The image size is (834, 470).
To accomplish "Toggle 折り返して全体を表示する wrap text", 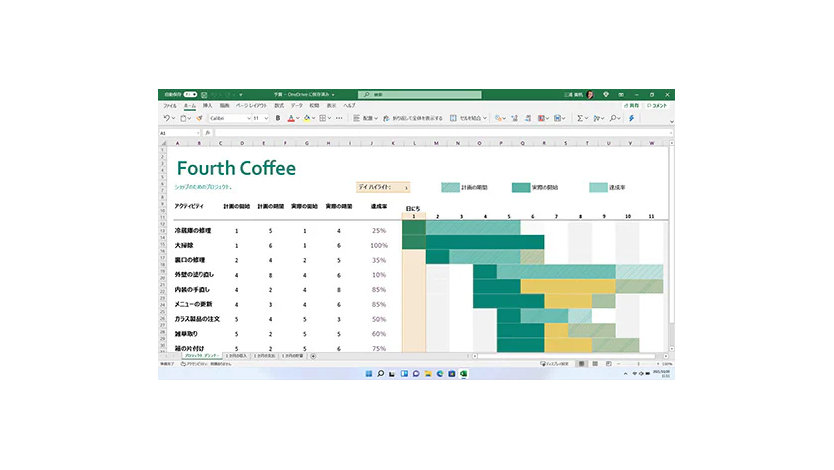I will click(x=413, y=118).
